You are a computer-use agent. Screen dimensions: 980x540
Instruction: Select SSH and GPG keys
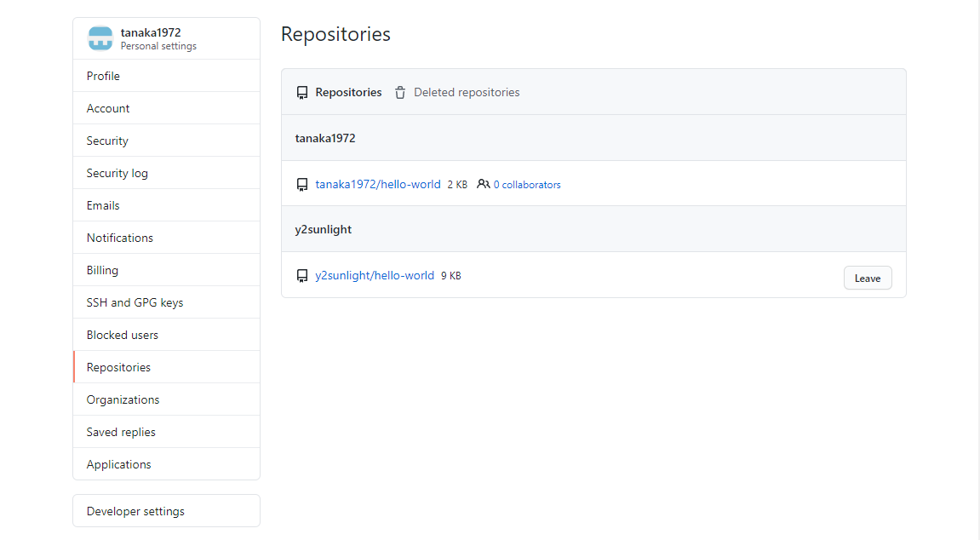(135, 302)
